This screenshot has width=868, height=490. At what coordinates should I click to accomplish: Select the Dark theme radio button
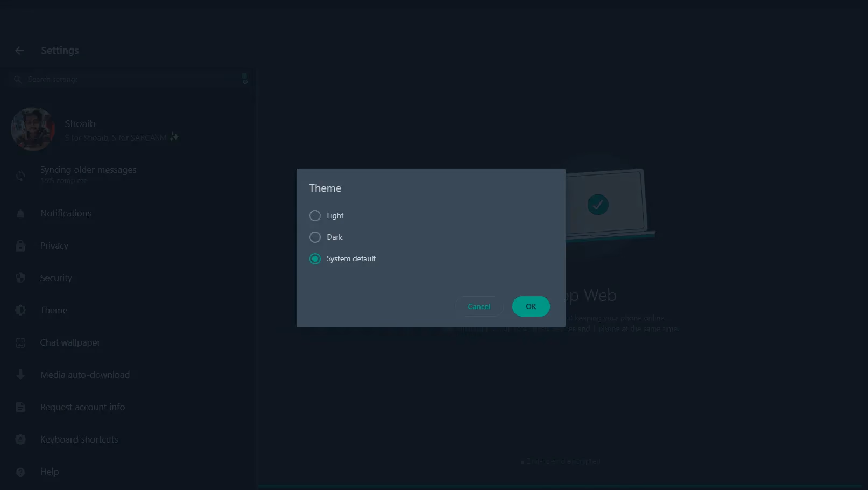tap(315, 237)
